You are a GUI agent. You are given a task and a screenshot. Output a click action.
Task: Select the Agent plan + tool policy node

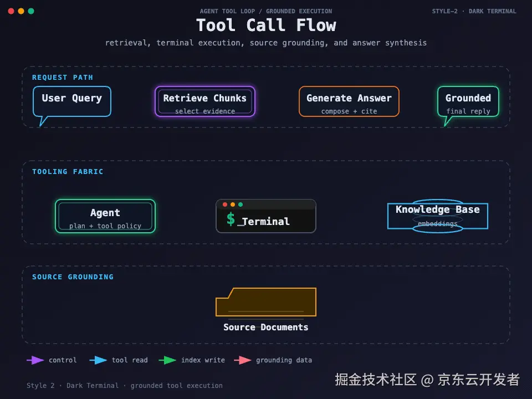click(105, 216)
